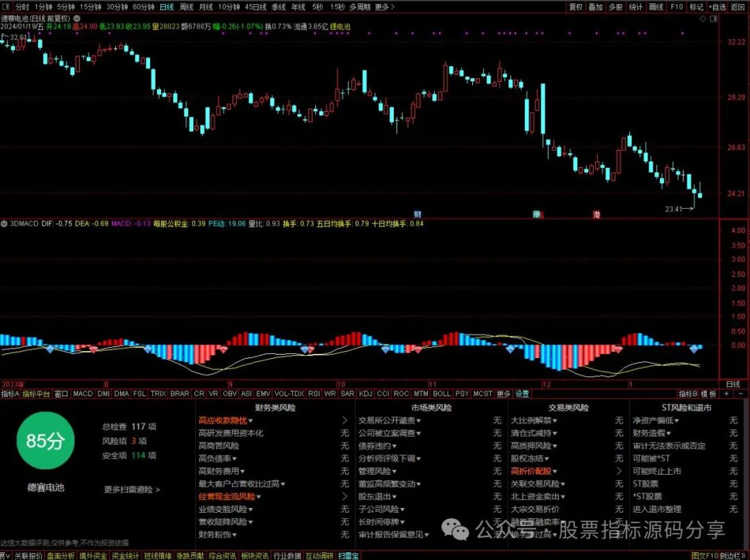
Task: Open 更多扫雷避险 link
Action: (x=132, y=489)
